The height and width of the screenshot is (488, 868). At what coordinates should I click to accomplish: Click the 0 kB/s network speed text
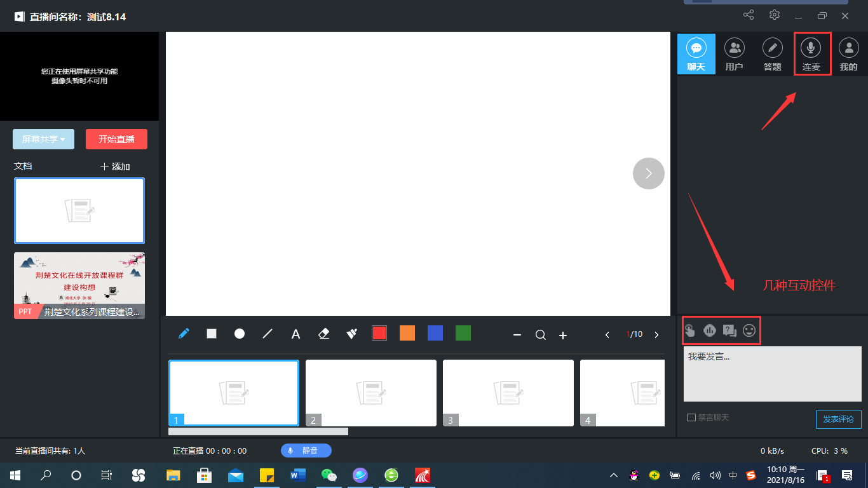pos(772,451)
